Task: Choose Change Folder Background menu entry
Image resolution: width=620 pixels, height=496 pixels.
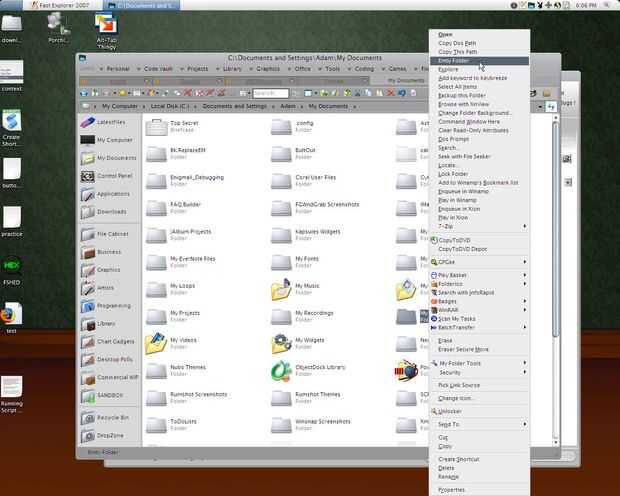Action: 479,113
